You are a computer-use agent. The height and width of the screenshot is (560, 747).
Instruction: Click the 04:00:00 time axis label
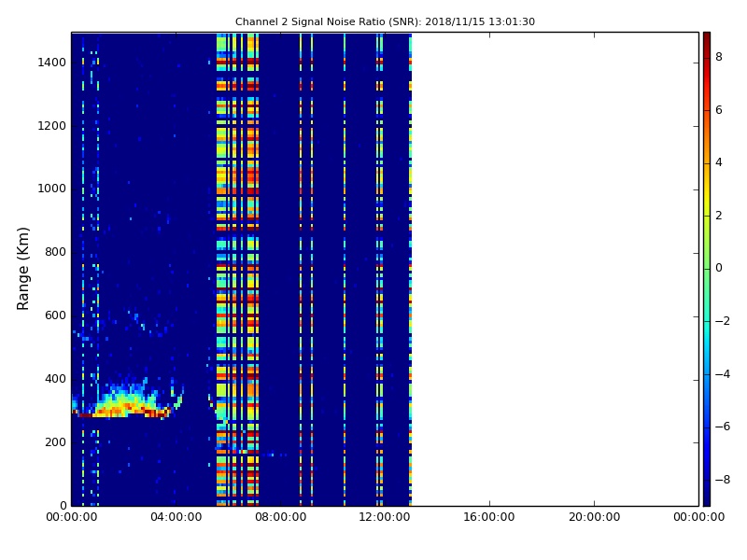click(x=176, y=517)
